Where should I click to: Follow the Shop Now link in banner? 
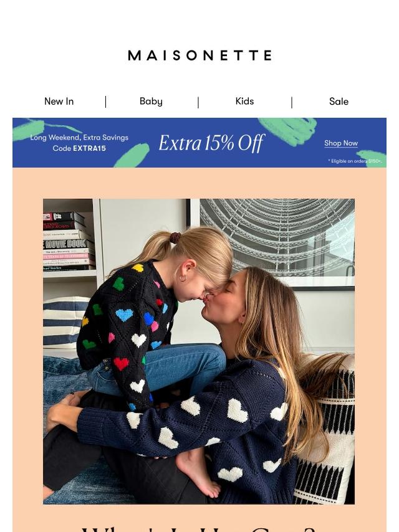341,143
